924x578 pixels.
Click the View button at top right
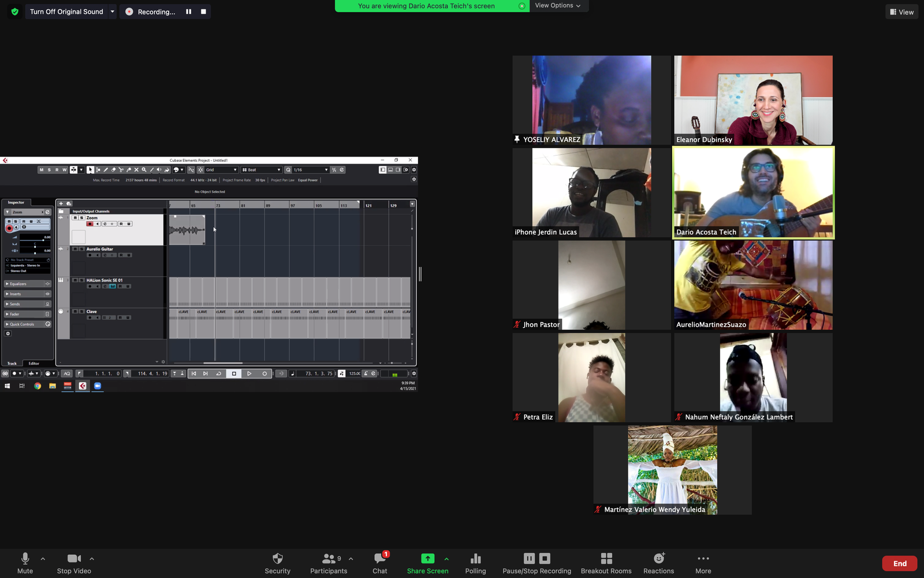pyautogui.click(x=901, y=12)
